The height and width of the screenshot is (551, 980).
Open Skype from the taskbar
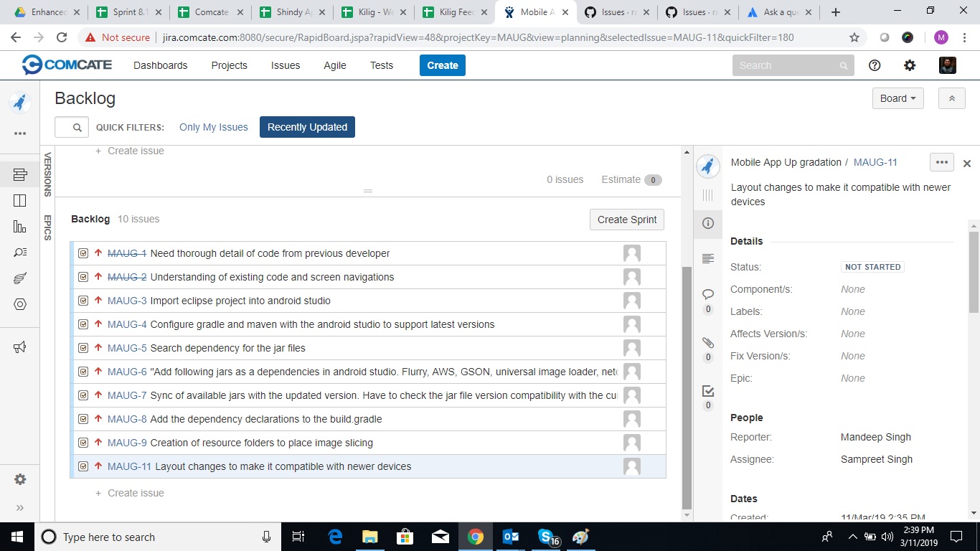click(x=547, y=537)
